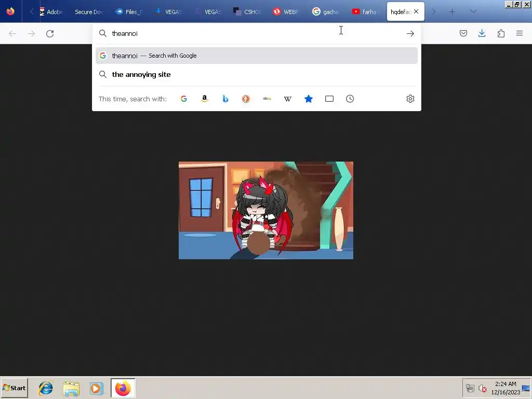The width and height of the screenshot is (532, 399).
Task: Search in History clock icon
Action: point(350,99)
